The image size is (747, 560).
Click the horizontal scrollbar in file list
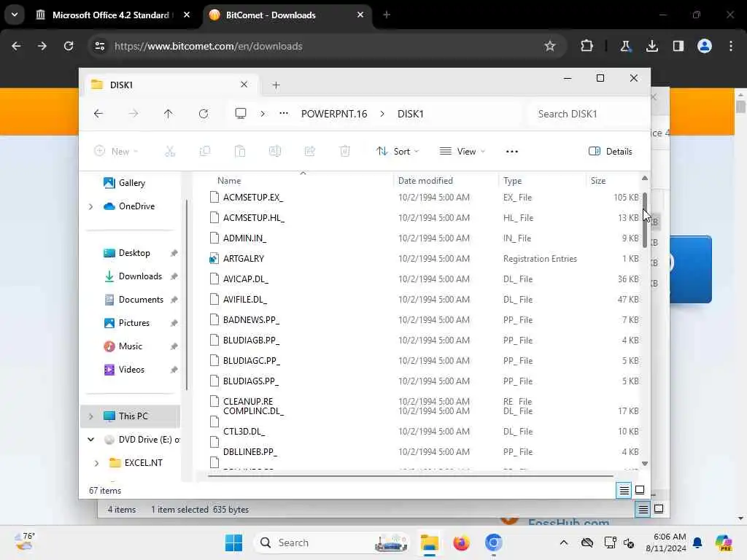410,475
